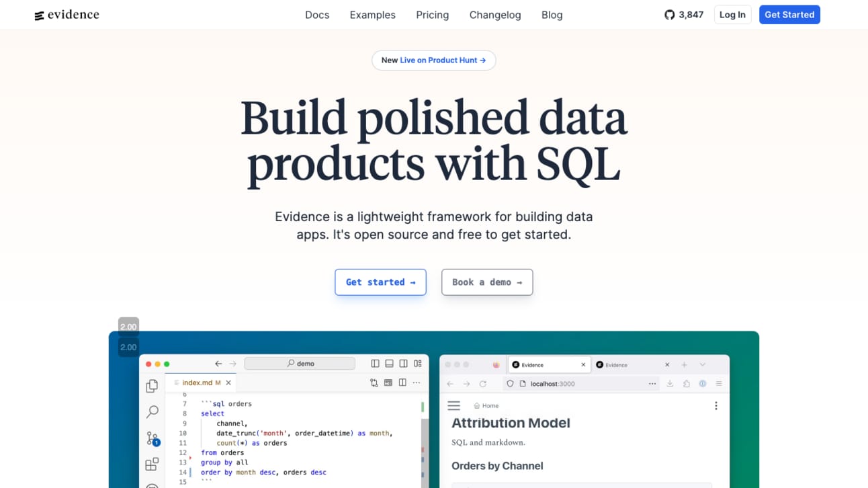This screenshot has height=488, width=868.
Task: Toggle the bottom panel layout icon in the editor
Action: (389, 364)
